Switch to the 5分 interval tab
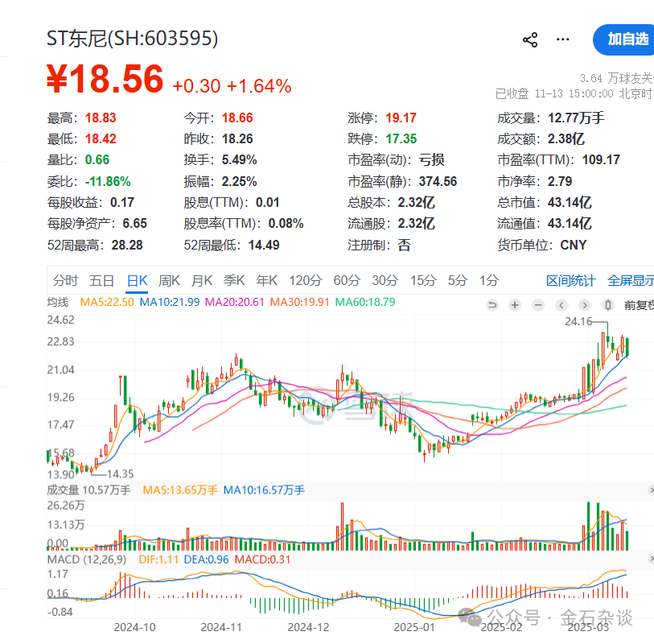This screenshot has width=654, height=644. point(458,280)
